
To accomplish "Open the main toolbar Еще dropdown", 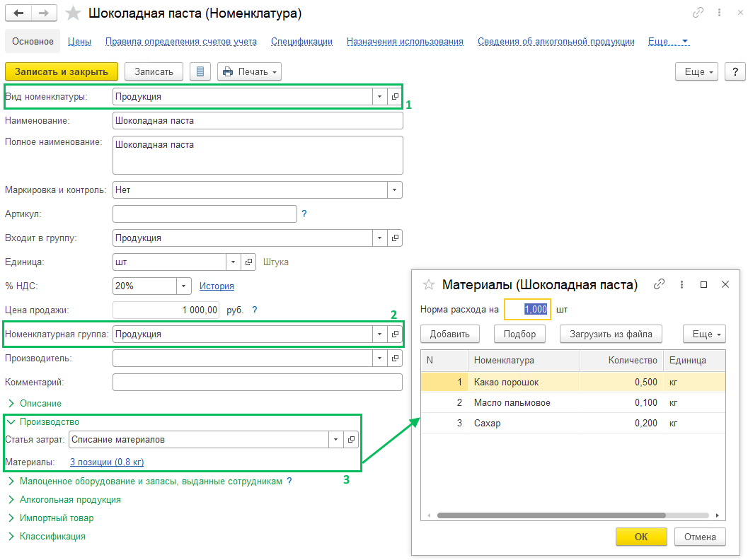I will click(696, 71).
